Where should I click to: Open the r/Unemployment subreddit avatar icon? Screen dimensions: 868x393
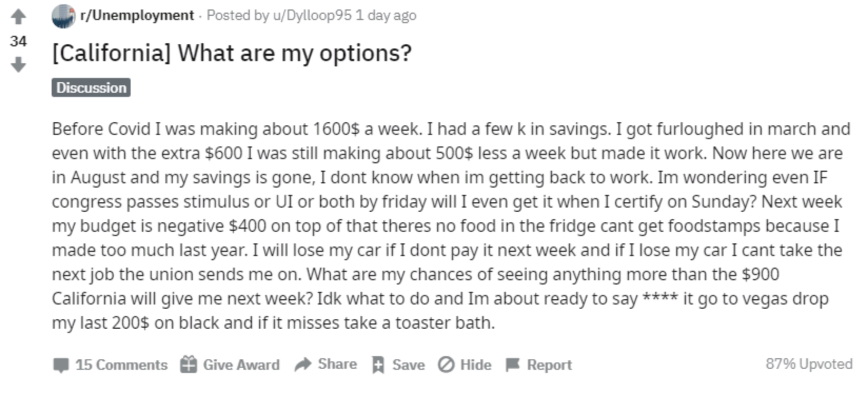pos(64,16)
